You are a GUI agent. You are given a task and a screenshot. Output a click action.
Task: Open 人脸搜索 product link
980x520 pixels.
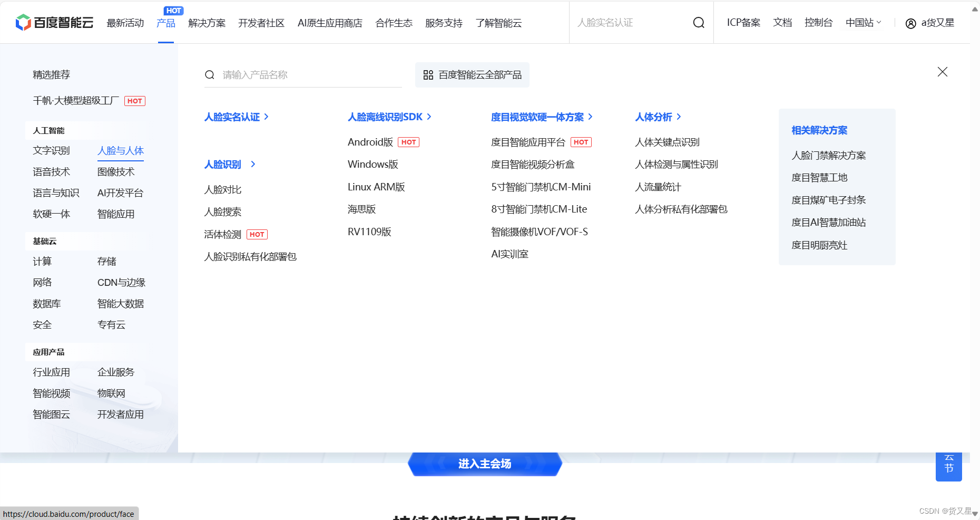(x=223, y=212)
